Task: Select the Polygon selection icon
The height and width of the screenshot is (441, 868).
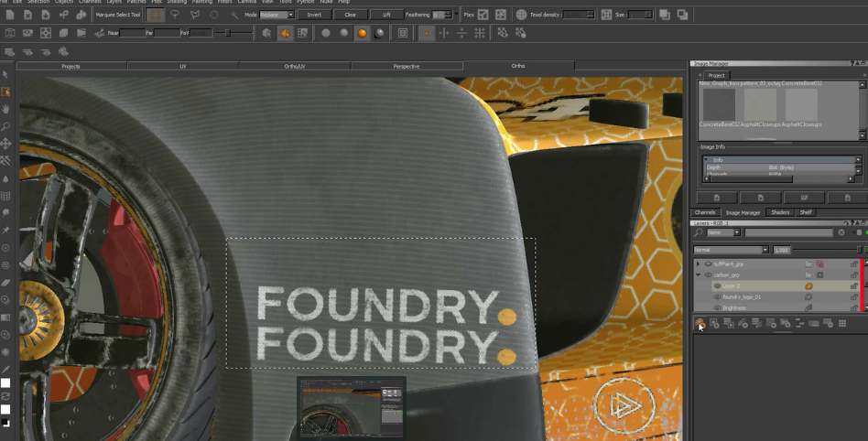Action: pyautogui.click(x=194, y=15)
